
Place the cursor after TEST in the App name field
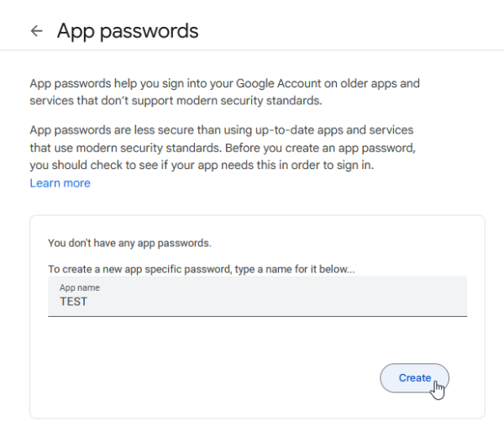[x=88, y=302]
